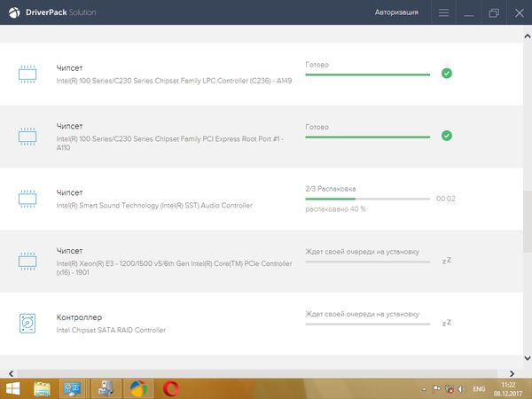The image size is (532, 399).
Task: Open the Windows Start button
Action: coord(13,389)
